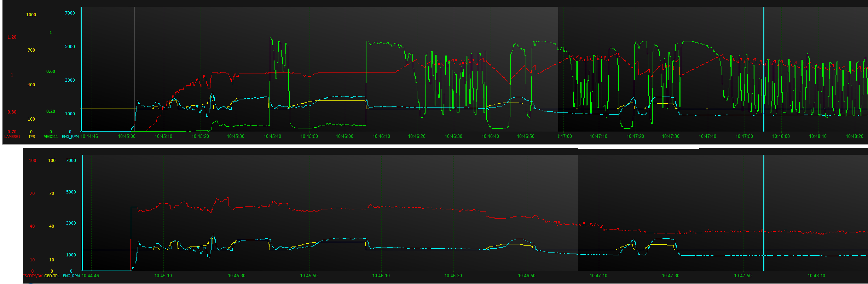Click the 10:45:00 time label on upper chart
The width and height of the screenshot is (868, 284).
pyautogui.click(x=127, y=136)
